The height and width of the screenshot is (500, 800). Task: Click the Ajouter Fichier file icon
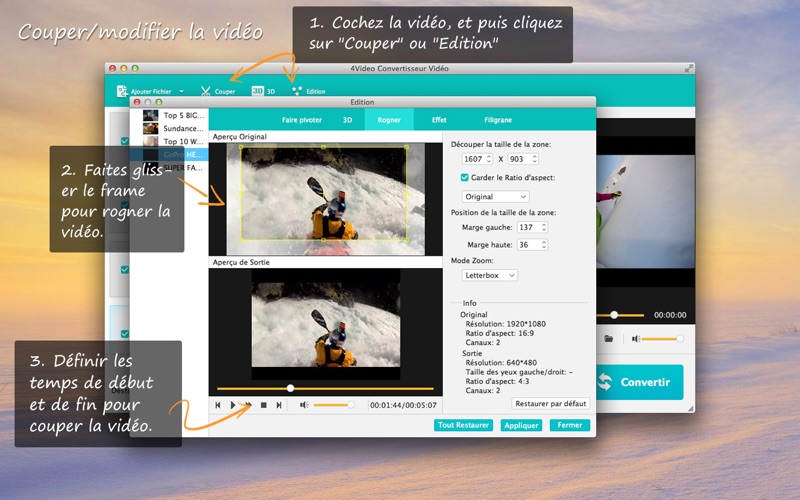[x=121, y=91]
